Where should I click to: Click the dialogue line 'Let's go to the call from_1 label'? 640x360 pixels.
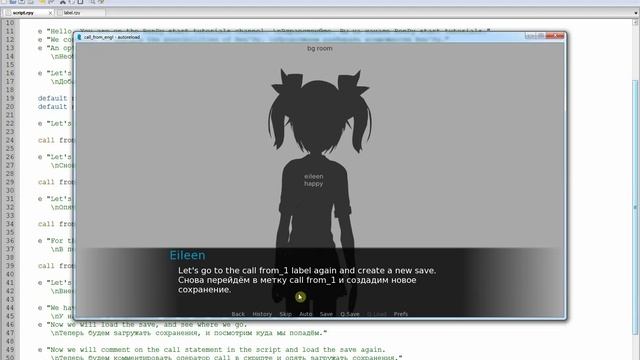(x=307, y=271)
